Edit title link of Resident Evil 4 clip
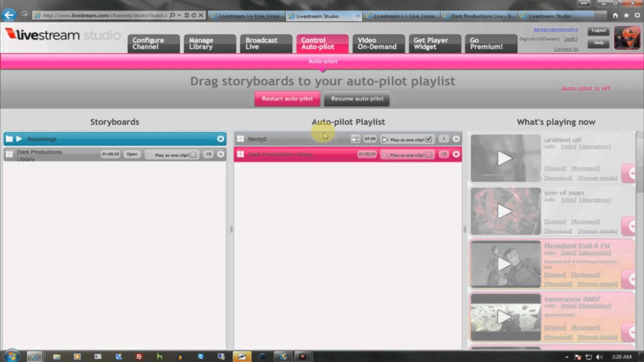The width and height of the screenshot is (644, 362). [x=569, y=253]
